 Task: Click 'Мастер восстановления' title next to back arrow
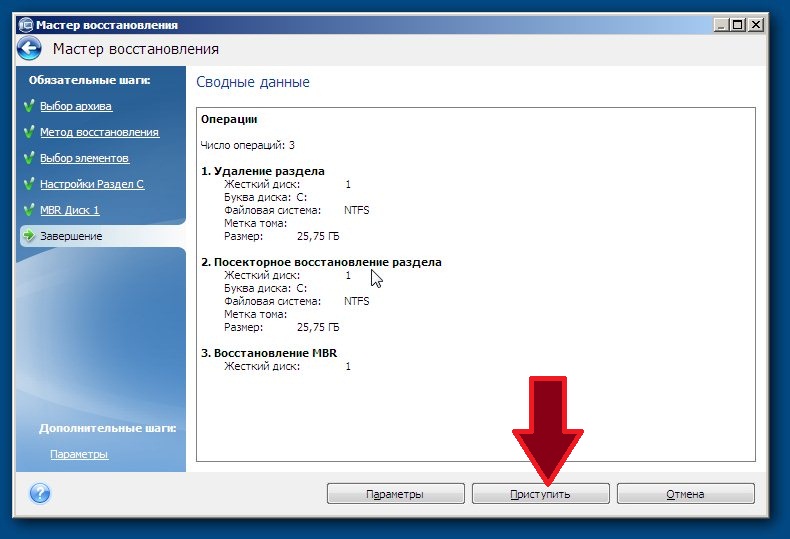pos(136,49)
